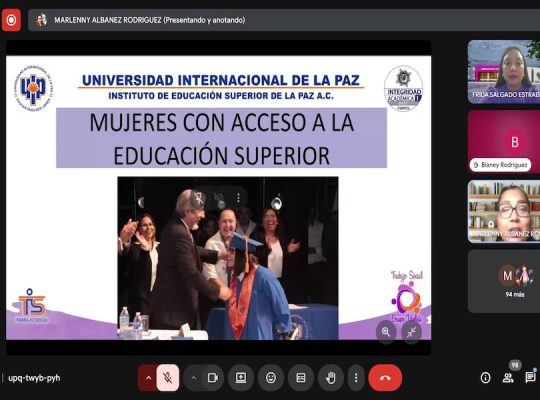Viewport: 540px width, 400px height.
Task: Toggle the camera button
Action: (x=213, y=378)
